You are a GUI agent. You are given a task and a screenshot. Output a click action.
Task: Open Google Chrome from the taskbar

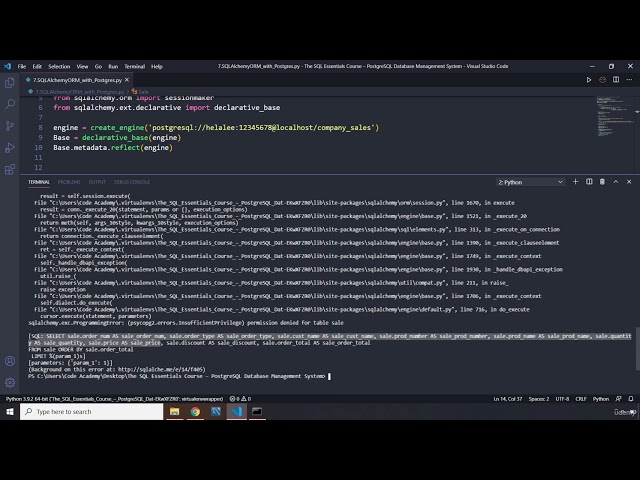click(195, 411)
